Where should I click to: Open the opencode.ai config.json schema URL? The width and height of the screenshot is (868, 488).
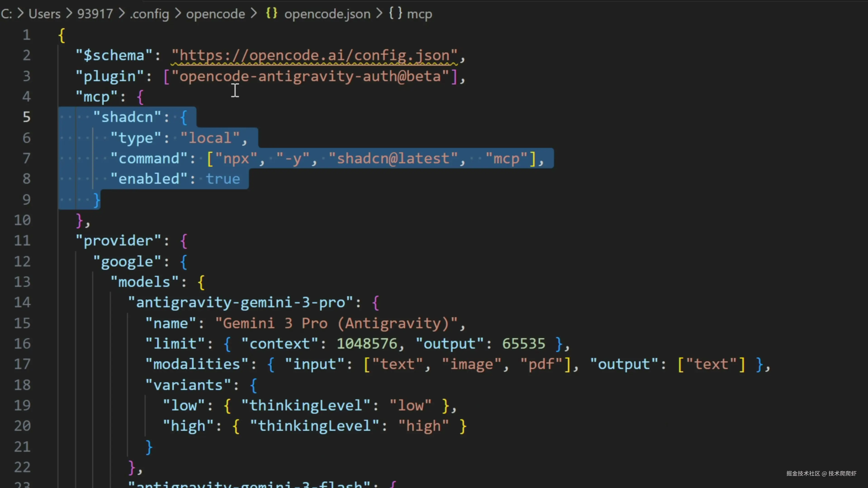[314, 56]
